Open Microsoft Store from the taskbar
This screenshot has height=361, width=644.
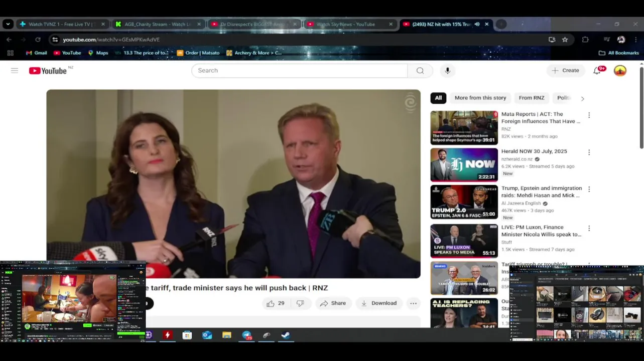click(x=187, y=335)
